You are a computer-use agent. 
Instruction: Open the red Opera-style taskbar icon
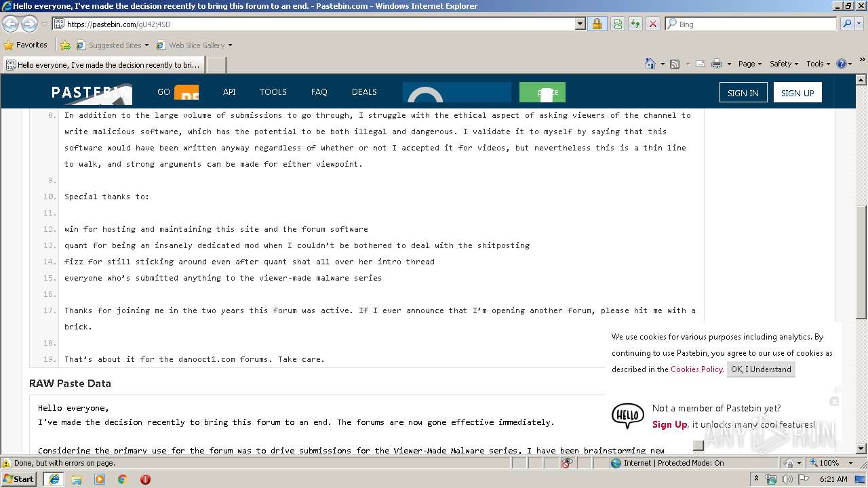click(x=145, y=479)
